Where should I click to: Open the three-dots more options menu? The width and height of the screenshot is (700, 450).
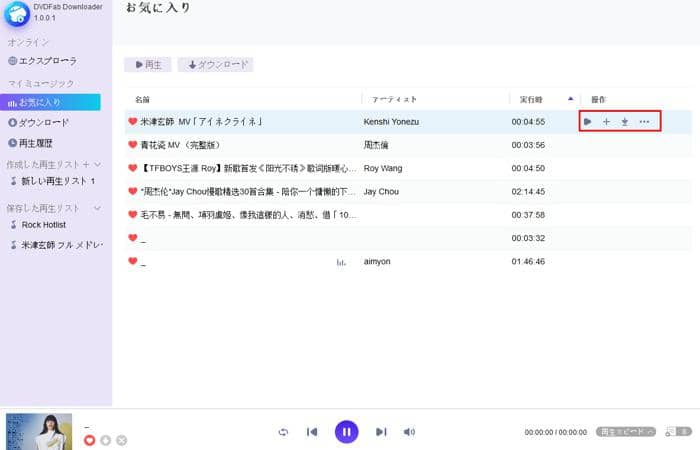[645, 122]
